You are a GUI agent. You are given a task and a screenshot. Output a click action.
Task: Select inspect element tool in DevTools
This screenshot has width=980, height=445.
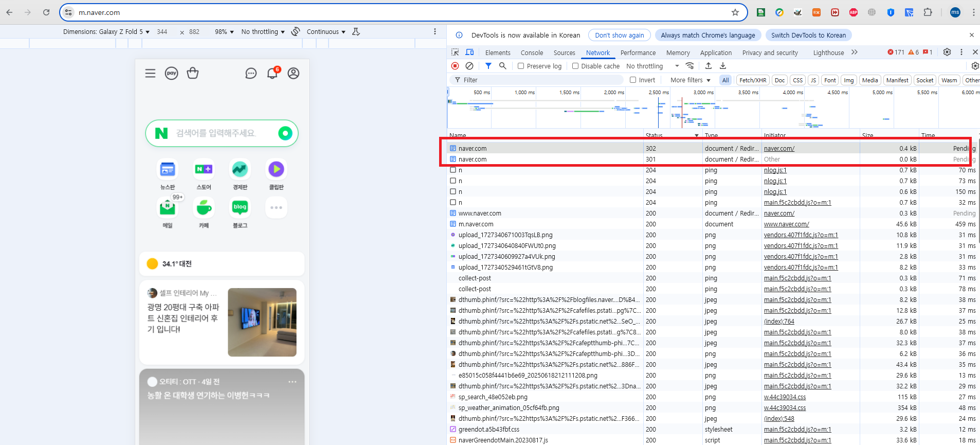click(x=455, y=52)
